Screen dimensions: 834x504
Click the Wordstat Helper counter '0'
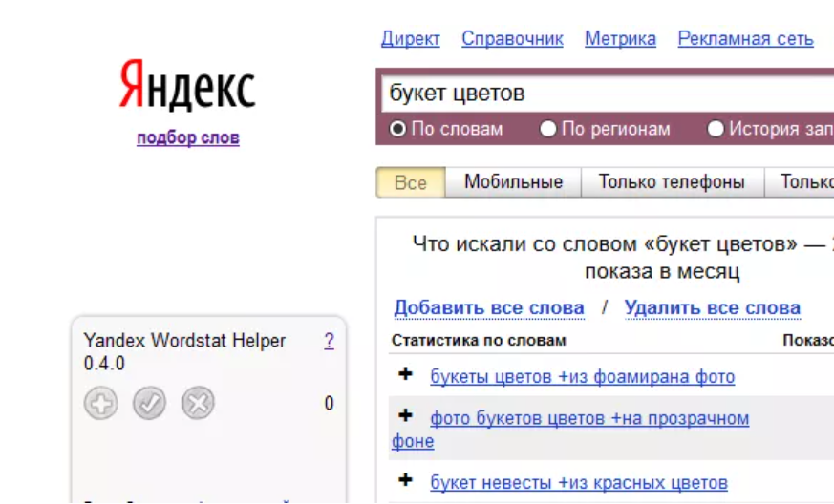(330, 404)
